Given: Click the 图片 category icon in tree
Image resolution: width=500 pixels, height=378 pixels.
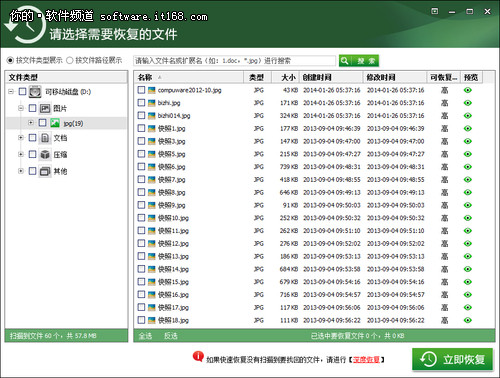Looking at the screenshot, I should 45,108.
